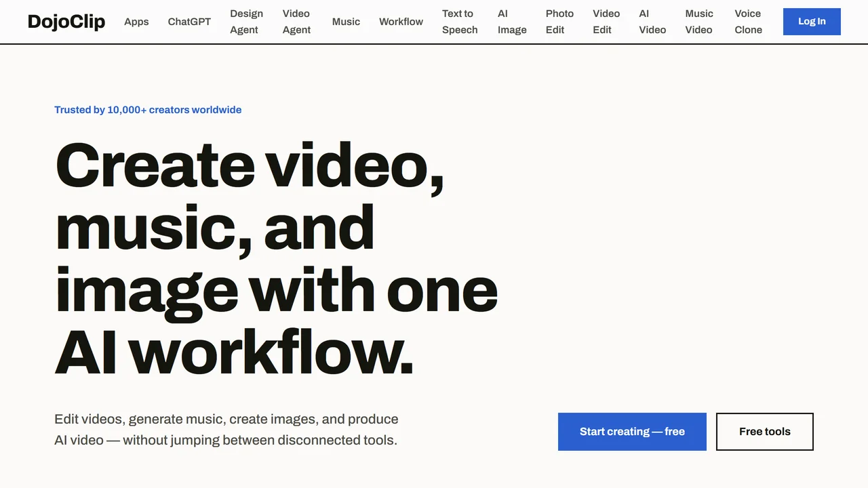Click the DojoClip logo

(x=66, y=22)
